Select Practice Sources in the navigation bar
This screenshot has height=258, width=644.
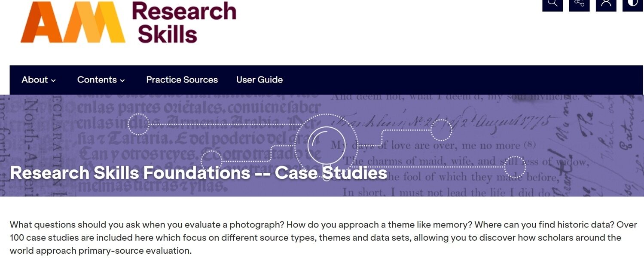click(x=182, y=80)
